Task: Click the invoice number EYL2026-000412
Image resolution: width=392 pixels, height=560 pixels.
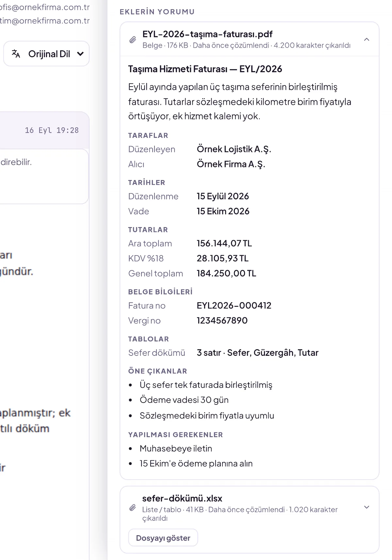Action: click(234, 305)
